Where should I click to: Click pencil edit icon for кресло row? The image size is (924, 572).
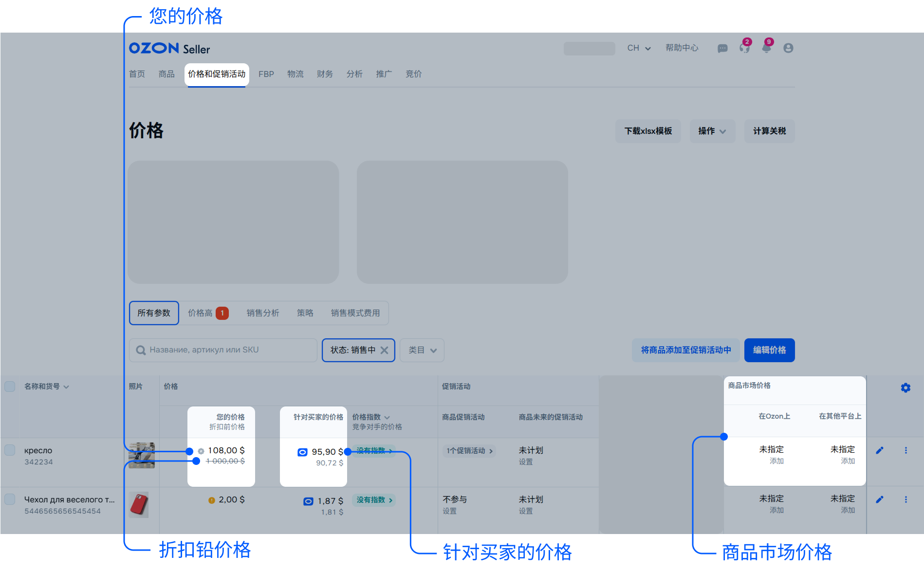pos(880,450)
